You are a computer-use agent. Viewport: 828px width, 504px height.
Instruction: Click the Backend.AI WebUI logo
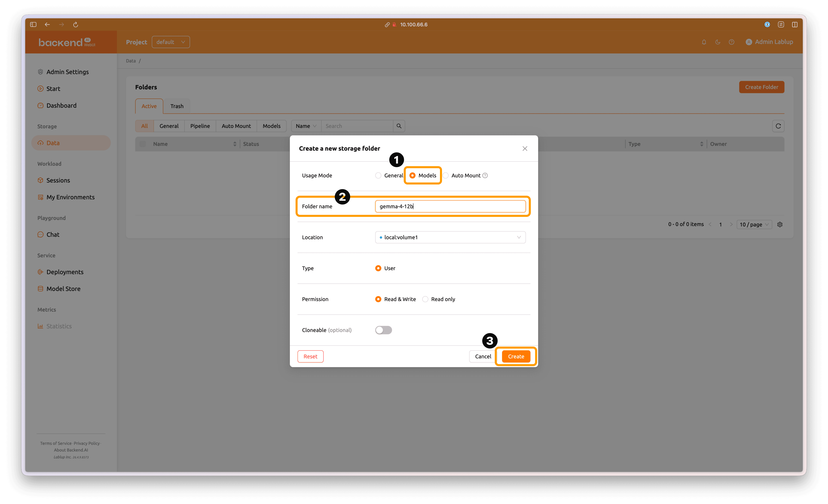pos(67,42)
